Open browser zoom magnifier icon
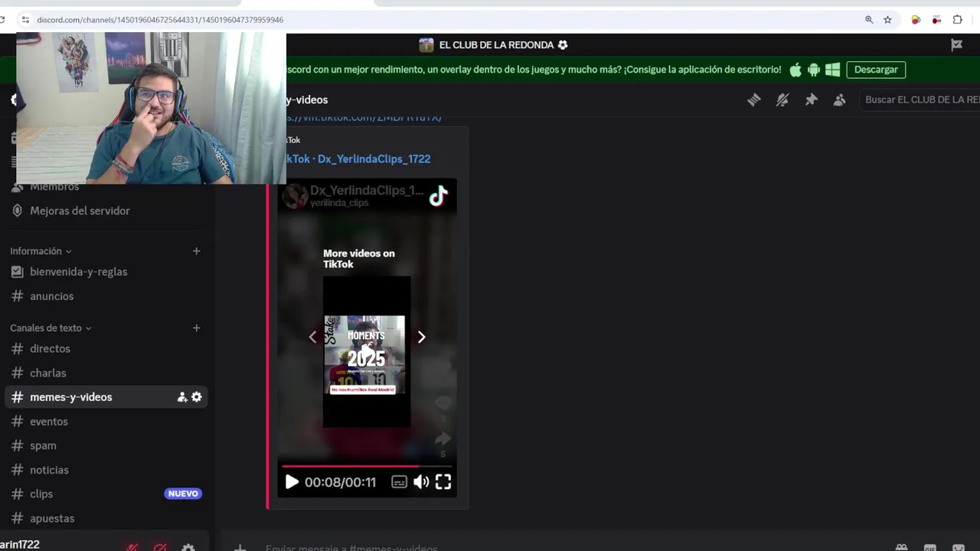Screen dimensions: 980x551 (x=869, y=20)
